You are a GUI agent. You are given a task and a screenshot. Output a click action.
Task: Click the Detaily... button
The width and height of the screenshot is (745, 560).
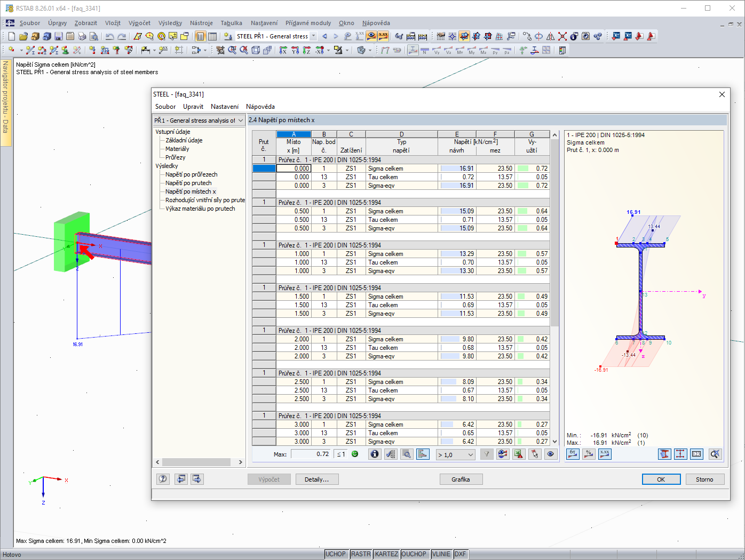coord(317,479)
